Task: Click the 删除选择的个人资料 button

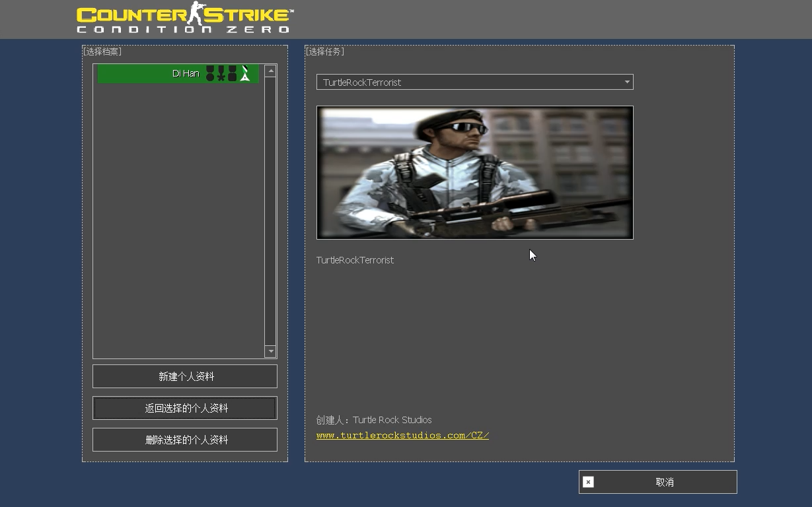Action: coord(184,439)
